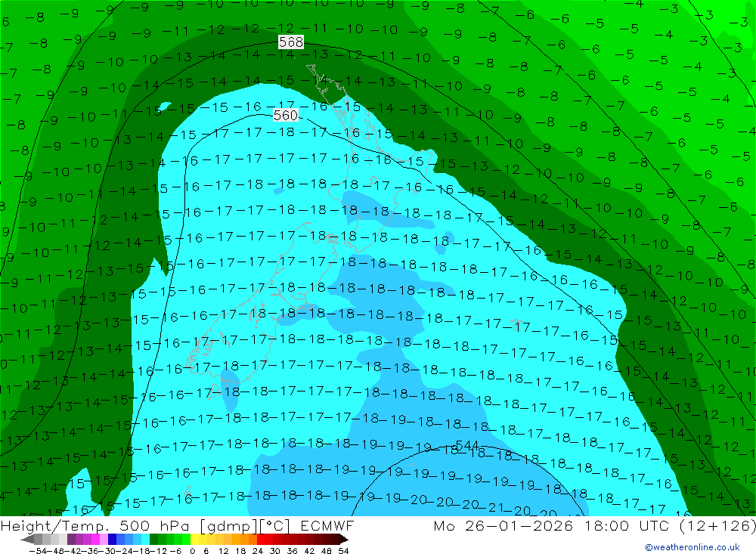Click the 30 legend tick label
The image size is (756, 554).
pos(275,551)
